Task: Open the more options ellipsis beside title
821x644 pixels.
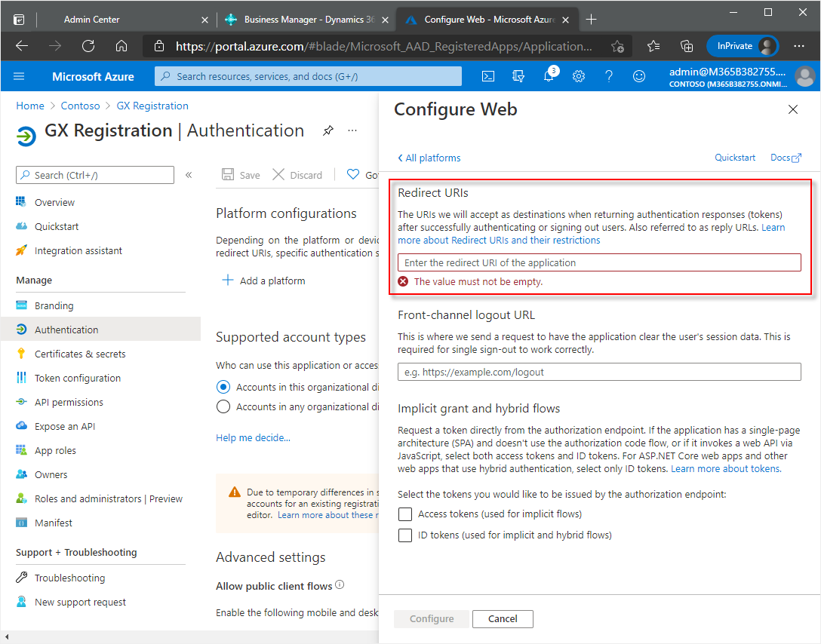Action: point(352,130)
